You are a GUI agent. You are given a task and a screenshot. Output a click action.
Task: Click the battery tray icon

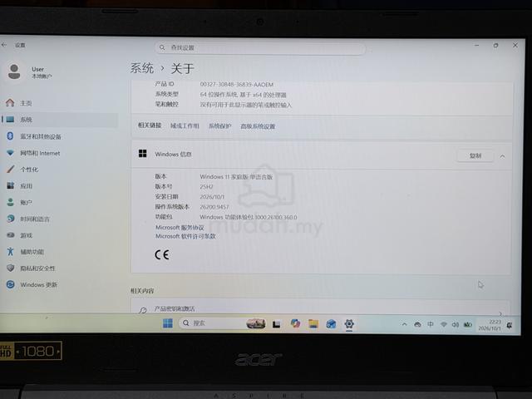[x=468, y=325]
